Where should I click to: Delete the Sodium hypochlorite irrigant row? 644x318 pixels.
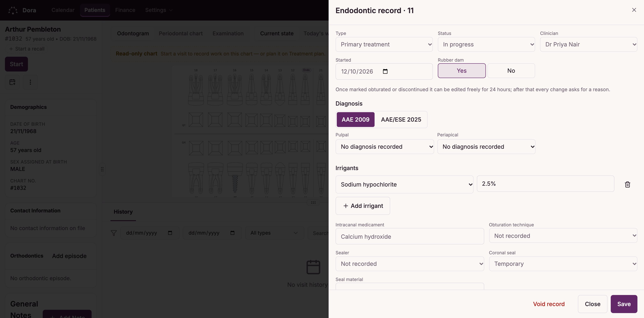click(x=627, y=184)
